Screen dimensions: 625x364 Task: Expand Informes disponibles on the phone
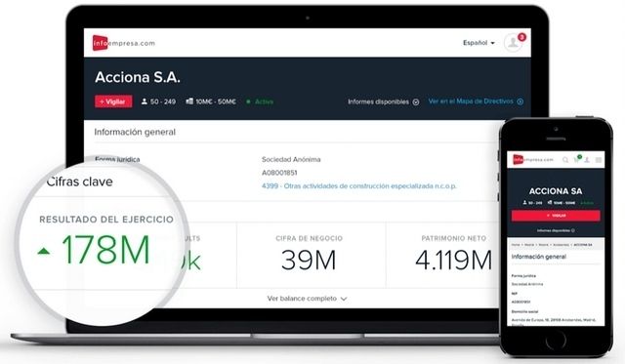(x=556, y=230)
